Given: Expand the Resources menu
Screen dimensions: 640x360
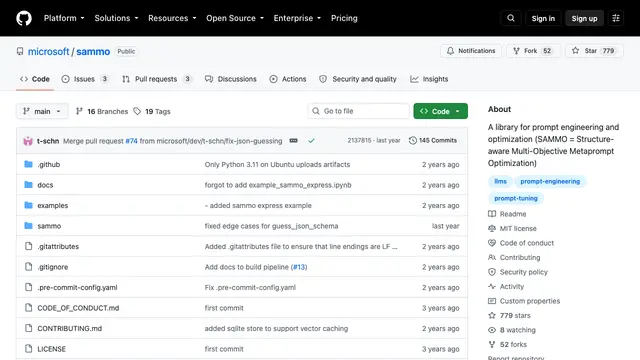Looking at the screenshot, I should tap(172, 18).
